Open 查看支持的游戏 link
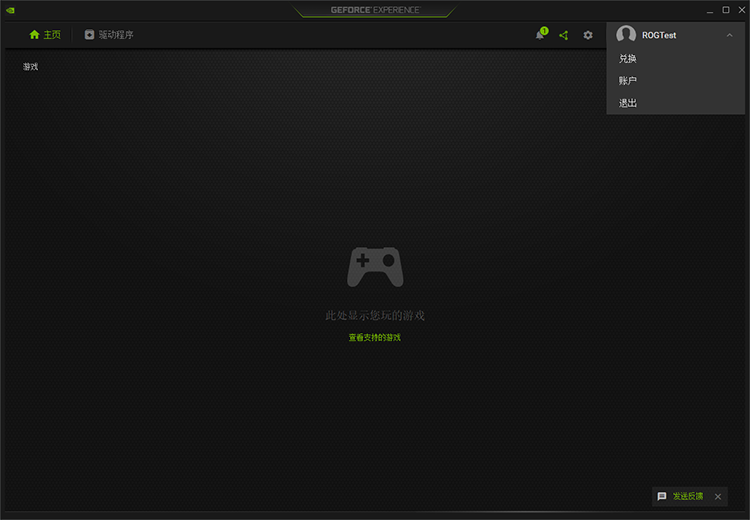 (x=375, y=337)
